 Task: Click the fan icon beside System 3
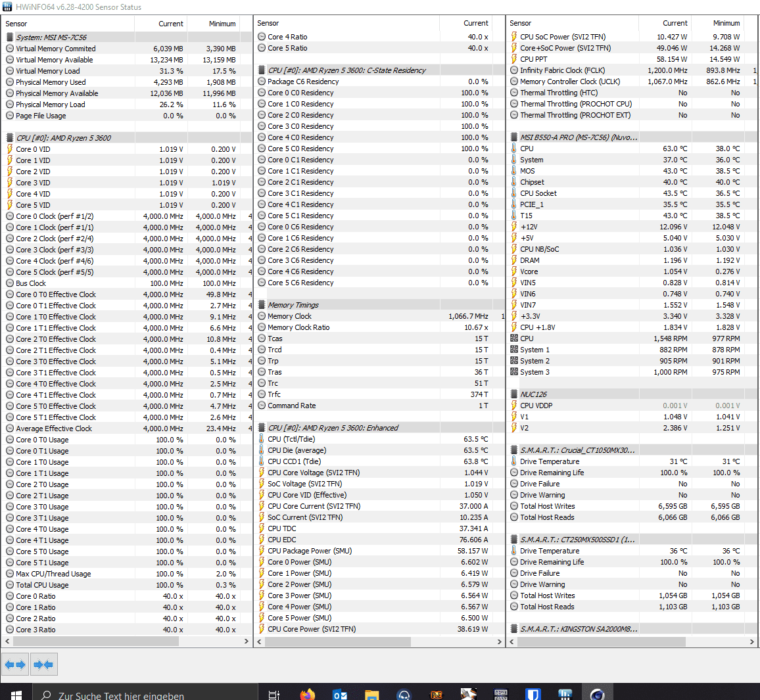point(514,372)
